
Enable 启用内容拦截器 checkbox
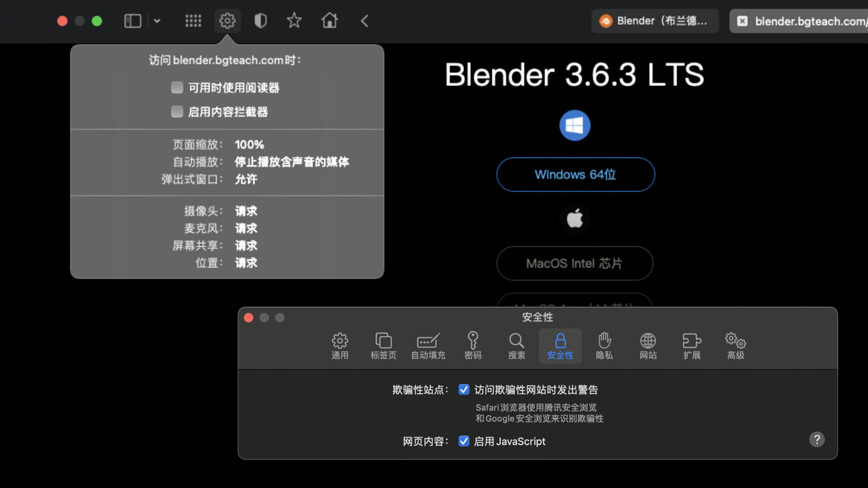pos(177,112)
